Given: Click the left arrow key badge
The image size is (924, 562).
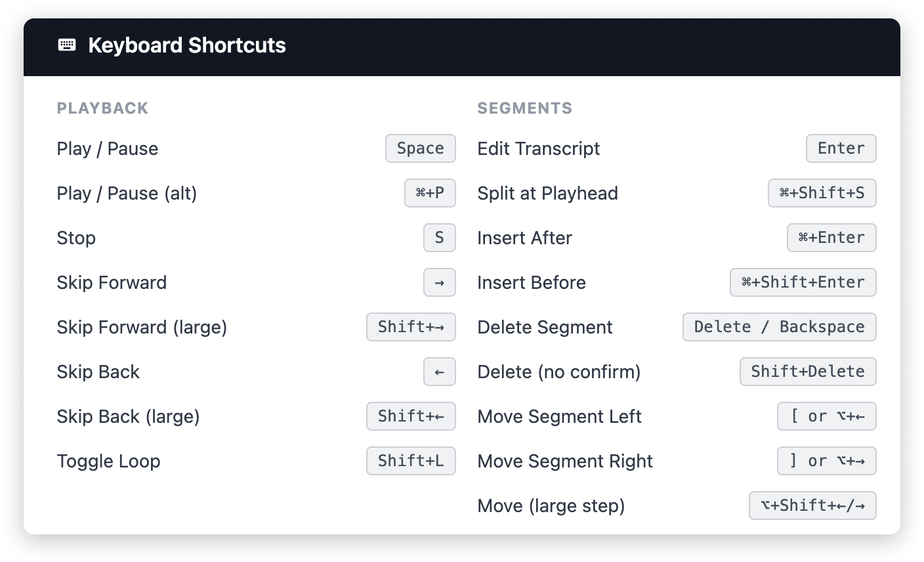Looking at the screenshot, I should [x=439, y=372].
